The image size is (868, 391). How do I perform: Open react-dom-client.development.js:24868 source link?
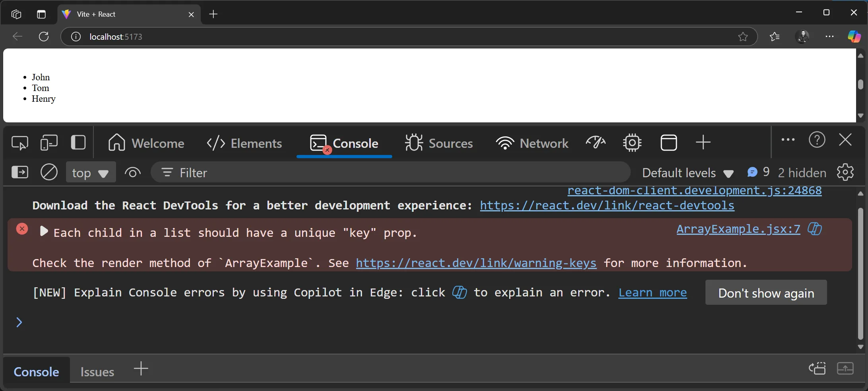click(694, 190)
